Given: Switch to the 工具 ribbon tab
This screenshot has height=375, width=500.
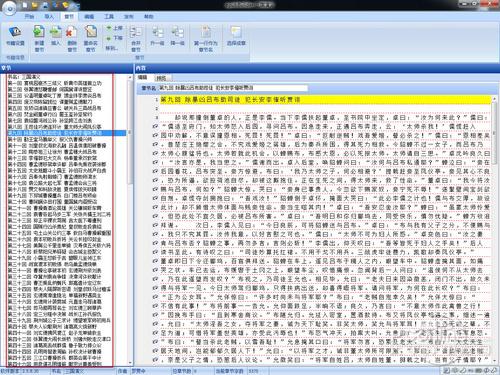Looking at the screenshot, I should [x=109, y=16].
